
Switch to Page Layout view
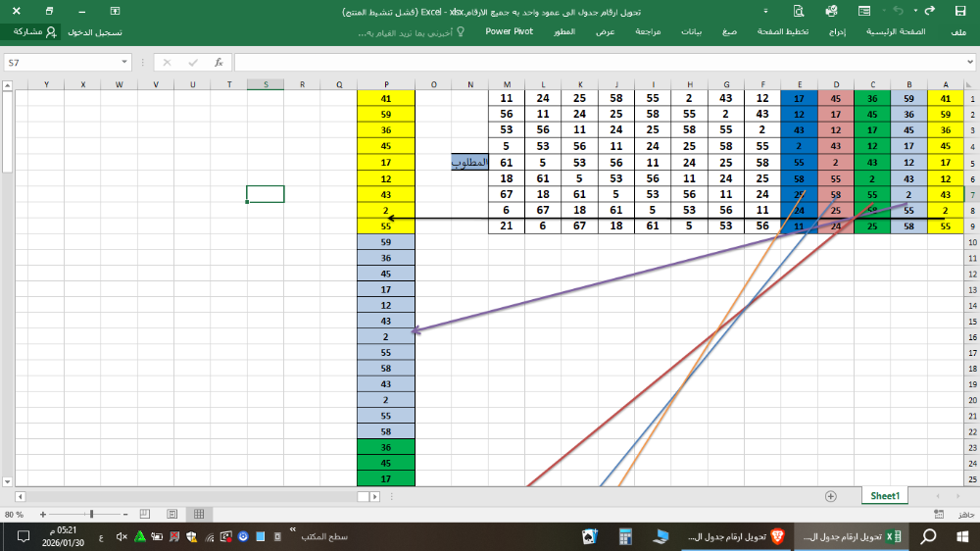pyautogui.click(x=171, y=514)
